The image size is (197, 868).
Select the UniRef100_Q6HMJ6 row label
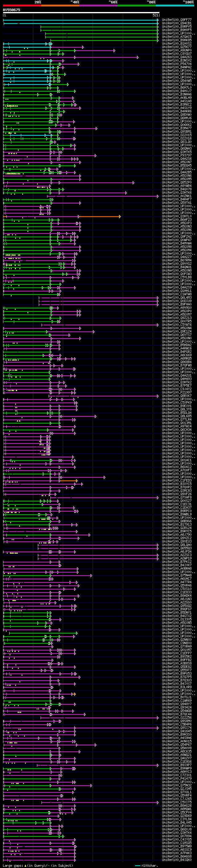point(177,118)
